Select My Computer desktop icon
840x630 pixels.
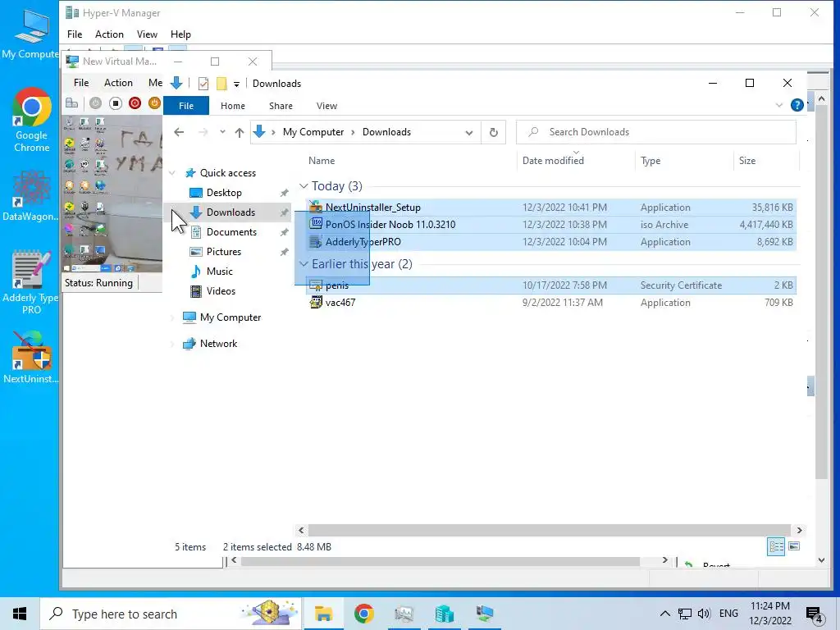30,33
